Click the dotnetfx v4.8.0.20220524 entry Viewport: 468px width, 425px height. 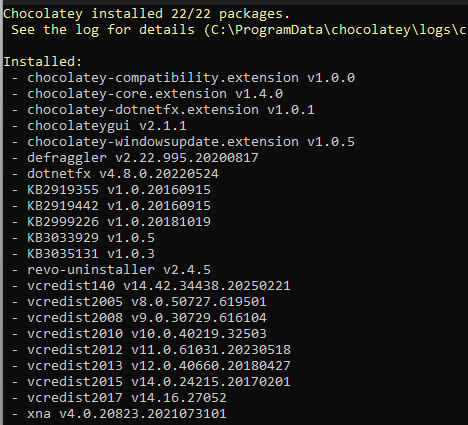(115, 174)
